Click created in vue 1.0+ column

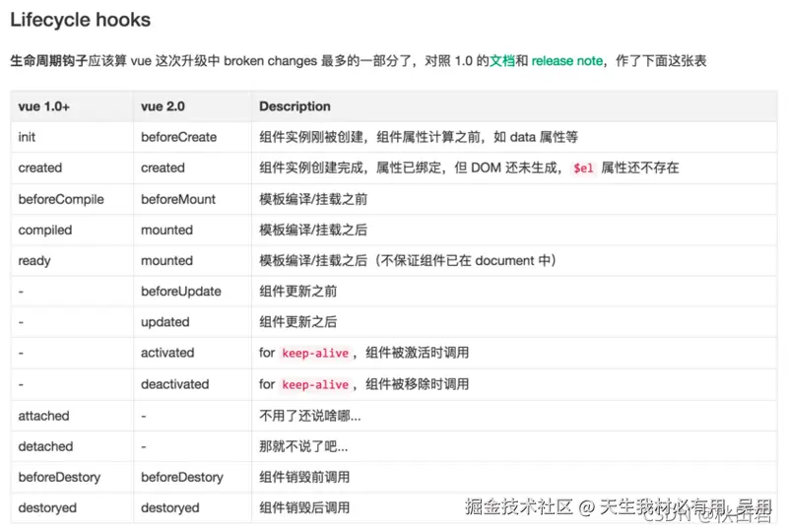tap(40, 167)
